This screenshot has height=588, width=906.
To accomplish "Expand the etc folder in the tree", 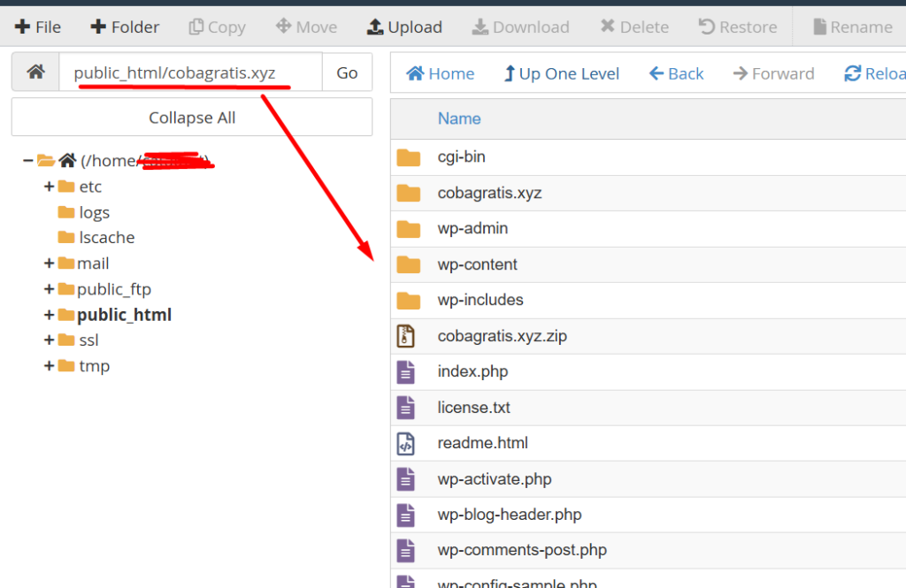I will (x=50, y=187).
